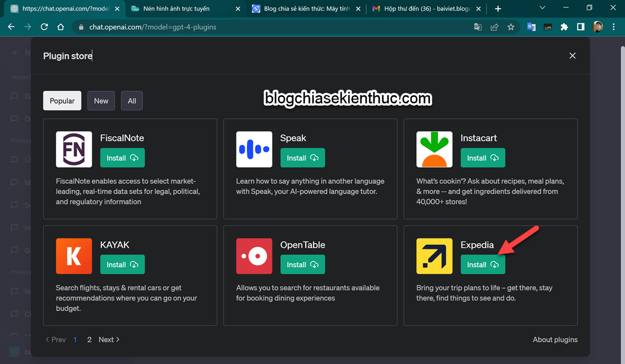The height and width of the screenshot is (364, 625).
Task: Select the Popular filter
Action: click(62, 101)
